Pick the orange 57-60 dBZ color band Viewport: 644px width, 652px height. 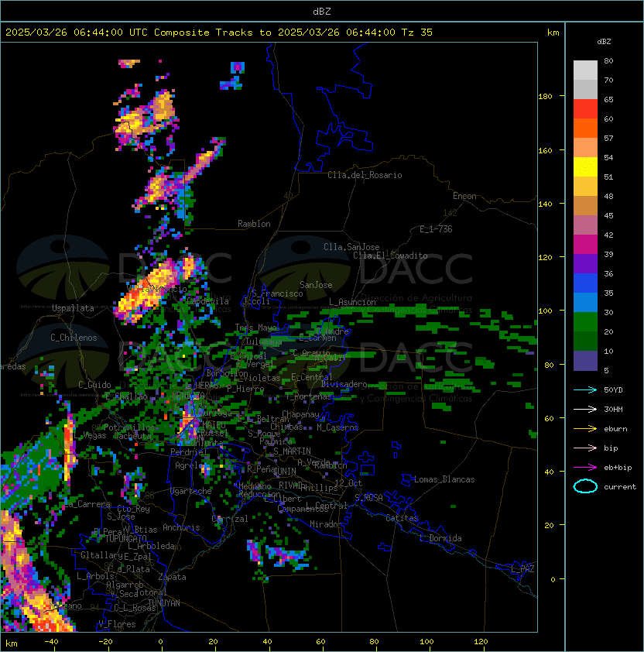pyautogui.click(x=585, y=128)
